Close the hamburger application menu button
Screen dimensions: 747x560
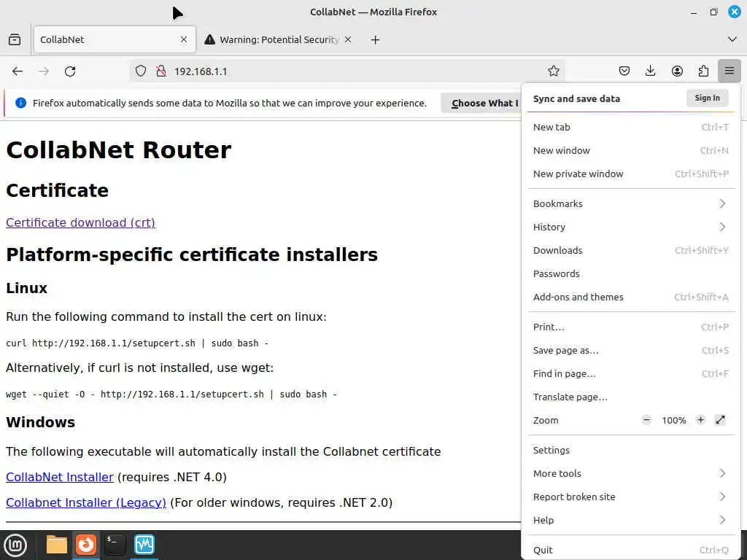tap(729, 71)
